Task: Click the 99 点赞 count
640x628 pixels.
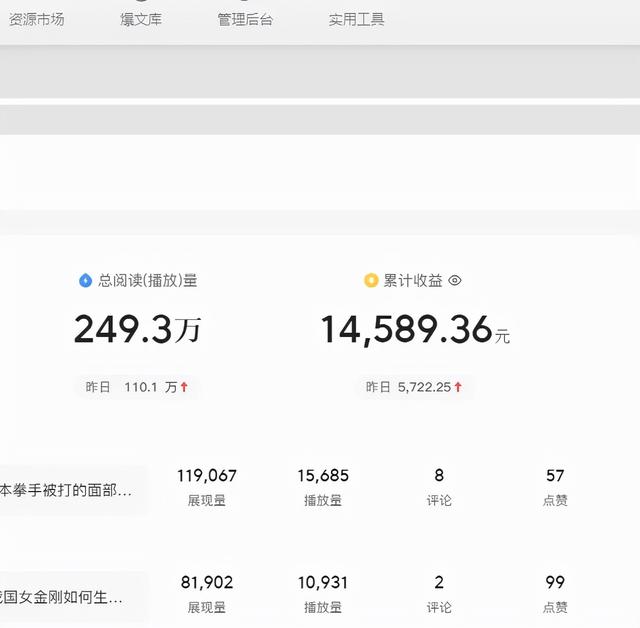Action: click(555, 593)
